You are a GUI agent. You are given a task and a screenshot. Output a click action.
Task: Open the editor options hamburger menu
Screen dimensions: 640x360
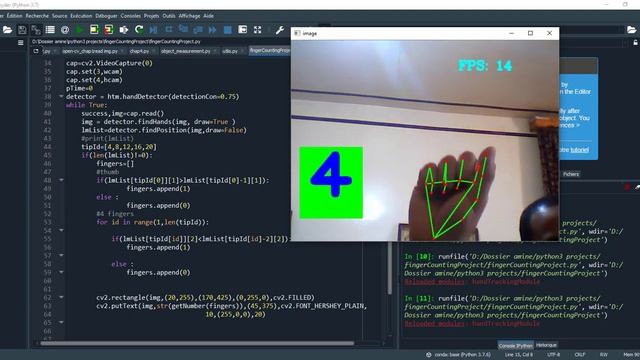pos(21,42)
